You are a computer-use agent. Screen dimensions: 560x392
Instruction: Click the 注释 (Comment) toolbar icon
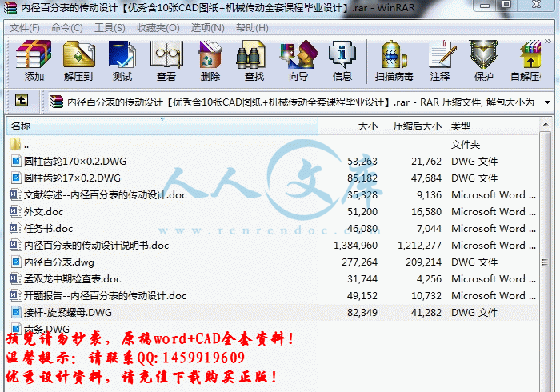442,54
